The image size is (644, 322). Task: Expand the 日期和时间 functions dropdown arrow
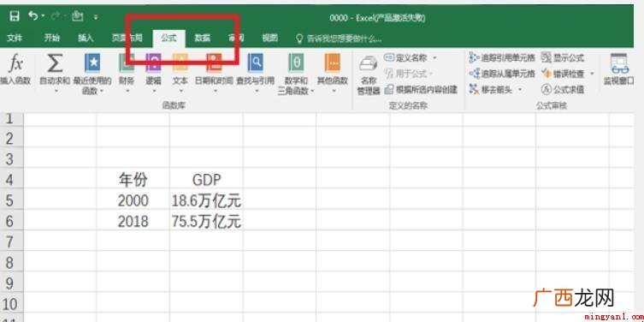click(215, 91)
